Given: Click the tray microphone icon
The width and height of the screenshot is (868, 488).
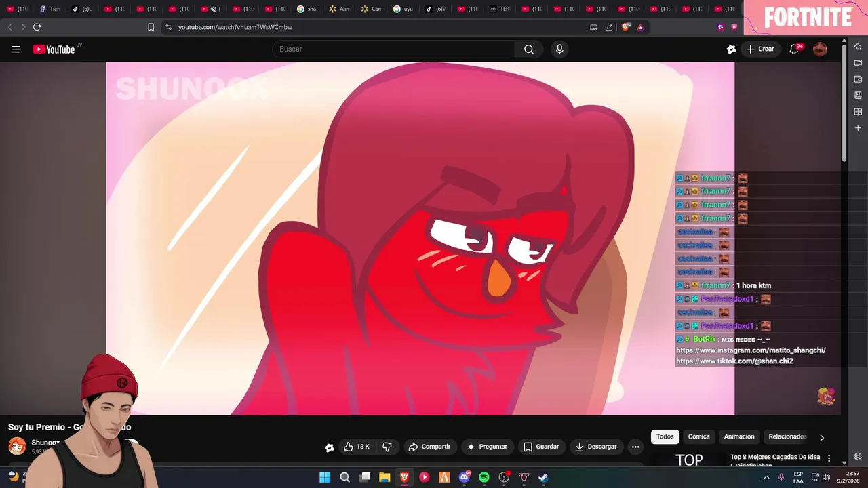Looking at the screenshot, I should [x=781, y=477].
